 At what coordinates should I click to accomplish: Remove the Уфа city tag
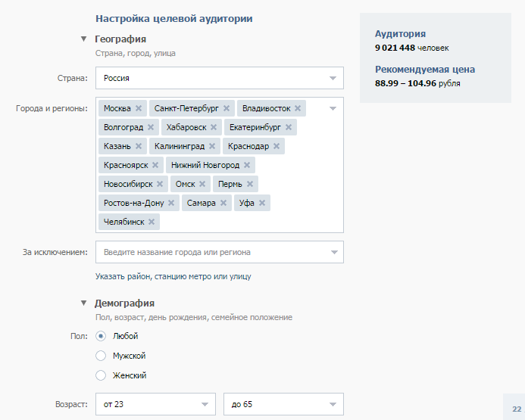[x=262, y=203]
